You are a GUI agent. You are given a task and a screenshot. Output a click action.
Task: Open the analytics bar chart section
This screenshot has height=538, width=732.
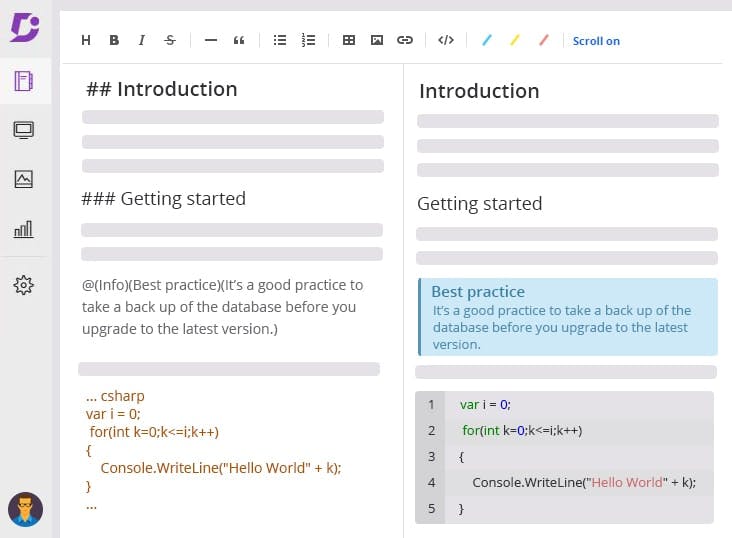pos(23,229)
